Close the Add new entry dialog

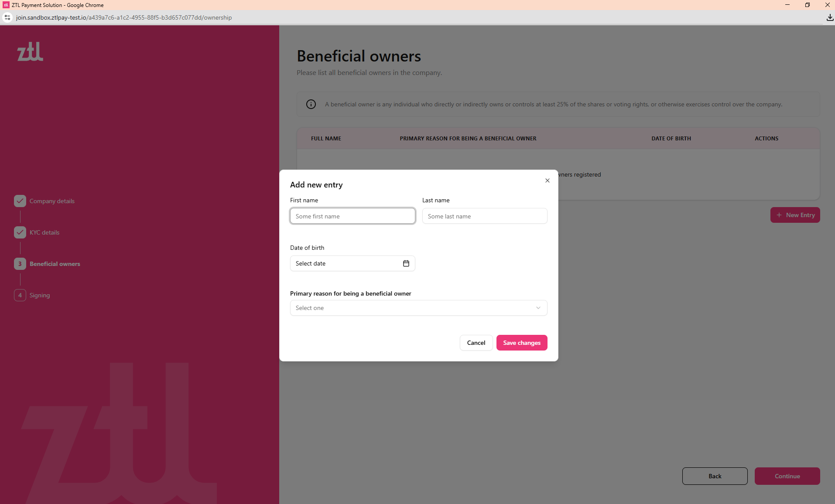click(547, 180)
